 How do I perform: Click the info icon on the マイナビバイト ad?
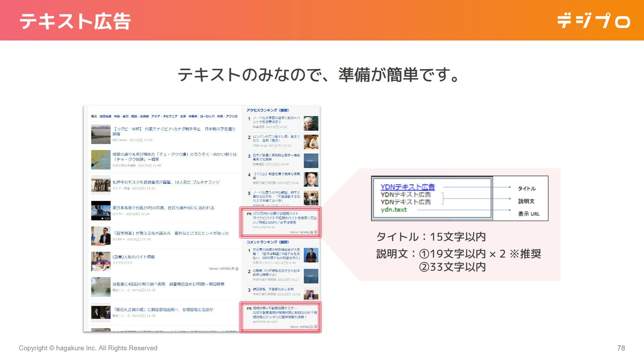[237, 269]
